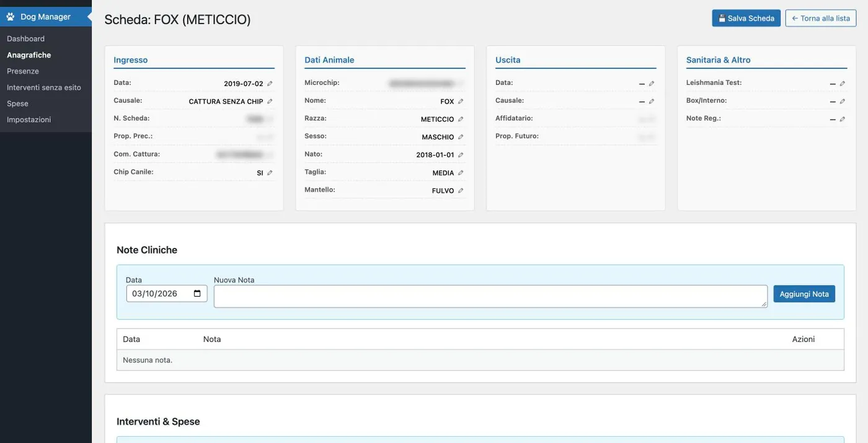The height and width of the screenshot is (443, 868).
Task: Click the Salva Scheda button
Action: tap(746, 18)
